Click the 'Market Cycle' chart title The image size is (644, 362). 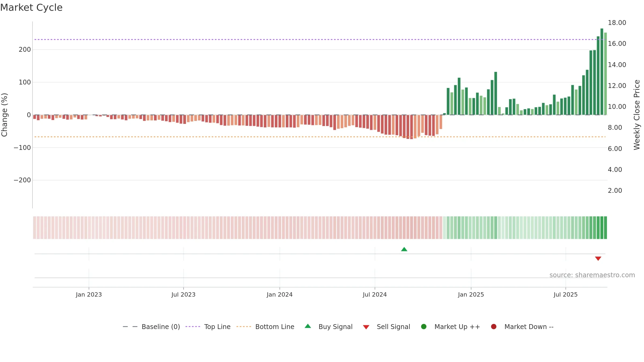(31, 8)
